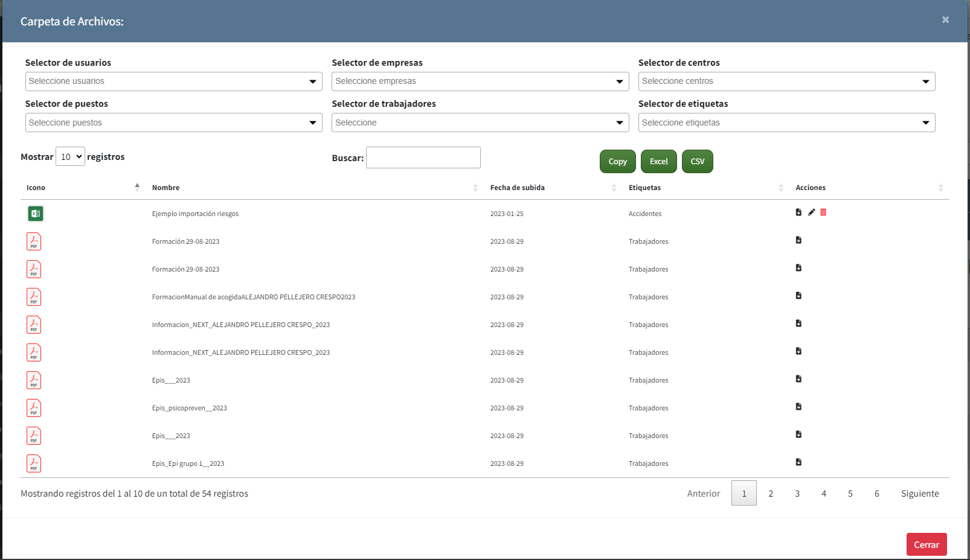Screen dimensions: 970x560
Task: Download FormacionManual de acogida ALEJANDRO PELLEJERO file
Action: tap(798, 296)
